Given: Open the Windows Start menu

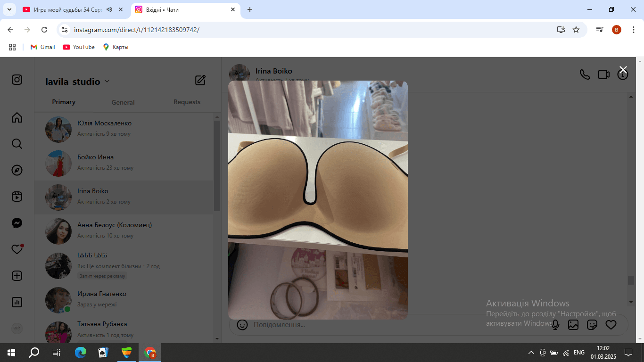Looking at the screenshot, I should pos(11,353).
